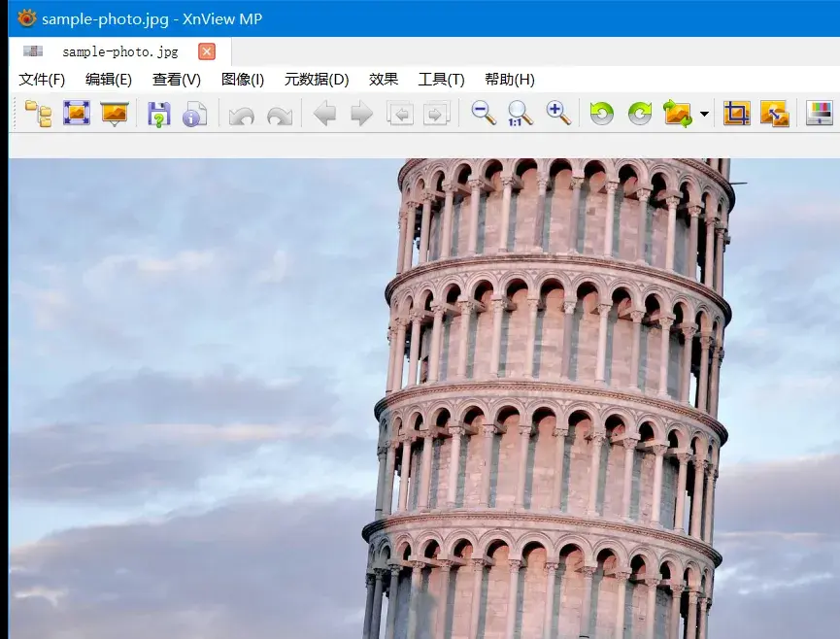Screen dimensions: 840x639
Task: Set zoom to 1:1 actual size
Action: pyautogui.click(x=521, y=114)
